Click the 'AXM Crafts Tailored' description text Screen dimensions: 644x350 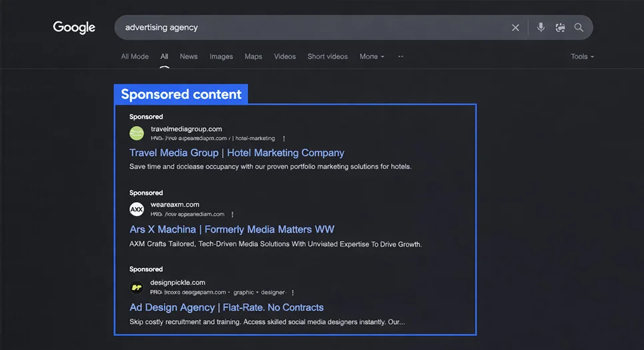pyautogui.click(x=275, y=244)
